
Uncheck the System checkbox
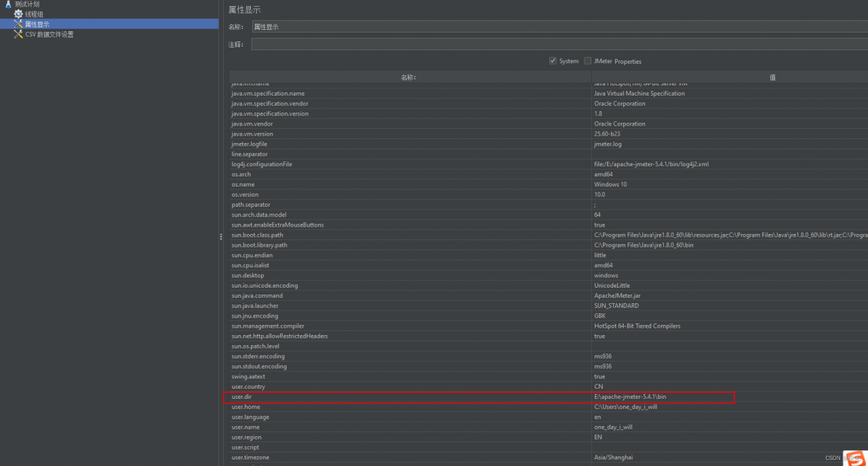(553, 61)
